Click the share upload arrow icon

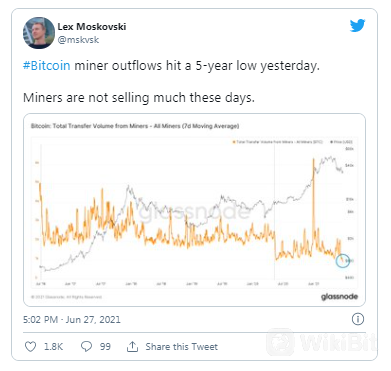tap(132, 347)
